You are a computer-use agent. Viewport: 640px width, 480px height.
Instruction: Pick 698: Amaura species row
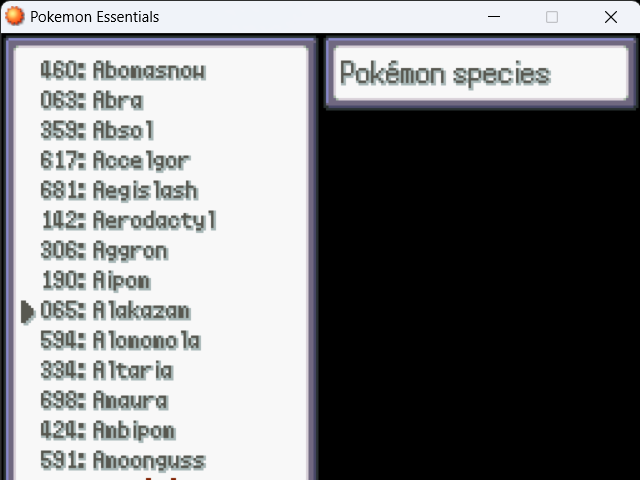104,401
